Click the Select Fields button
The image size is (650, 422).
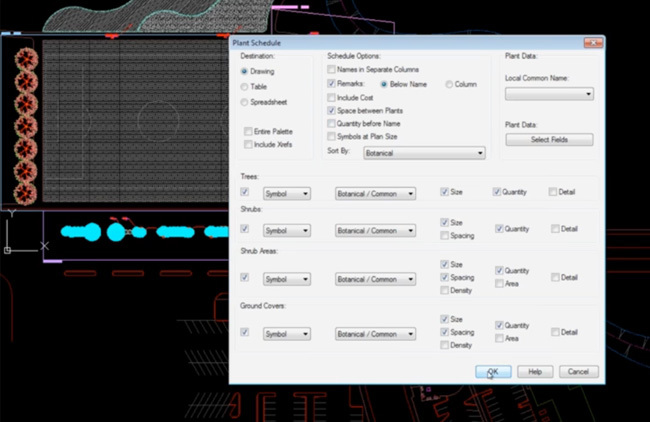coord(549,140)
